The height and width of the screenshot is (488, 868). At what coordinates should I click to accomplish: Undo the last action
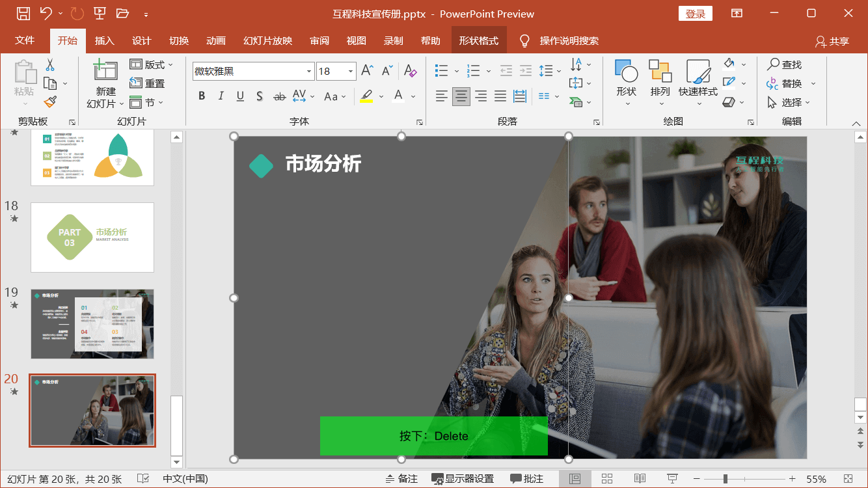pos(46,14)
